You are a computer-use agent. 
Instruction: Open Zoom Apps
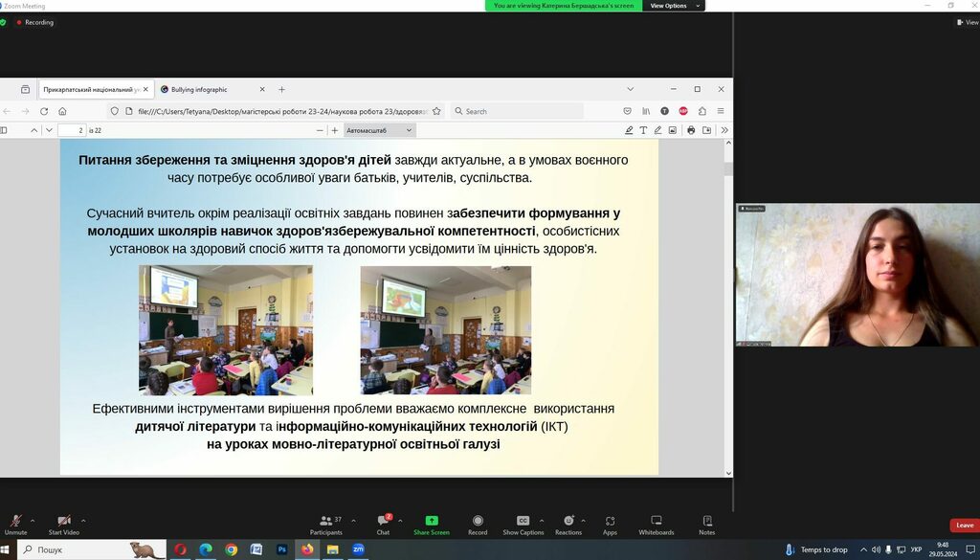tap(610, 523)
